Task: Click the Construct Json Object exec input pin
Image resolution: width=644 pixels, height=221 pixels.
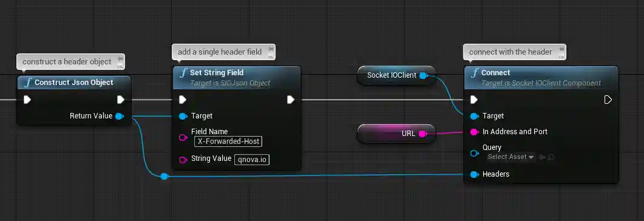Action: pyautogui.click(x=27, y=100)
